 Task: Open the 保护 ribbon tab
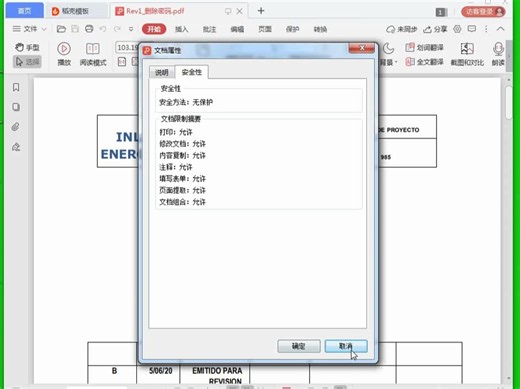click(x=292, y=29)
